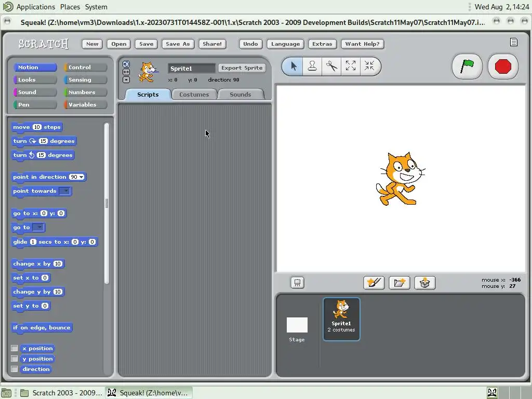This screenshot has width=532, height=399.
Task: Click the if on edge, bounce block
Action: (42, 328)
